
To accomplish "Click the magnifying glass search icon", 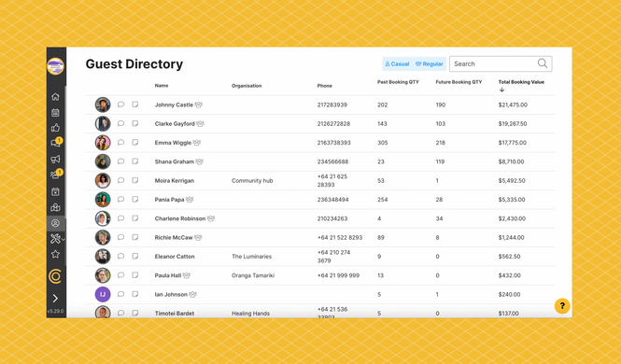I will pyautogui.click(x=543, y=63).
